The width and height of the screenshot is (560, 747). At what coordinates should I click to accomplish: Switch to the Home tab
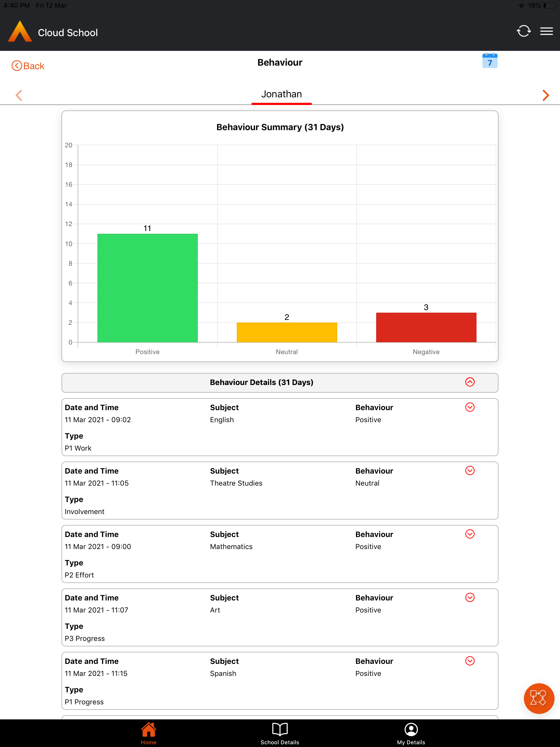pyautogui.click(x=148, y=733)
